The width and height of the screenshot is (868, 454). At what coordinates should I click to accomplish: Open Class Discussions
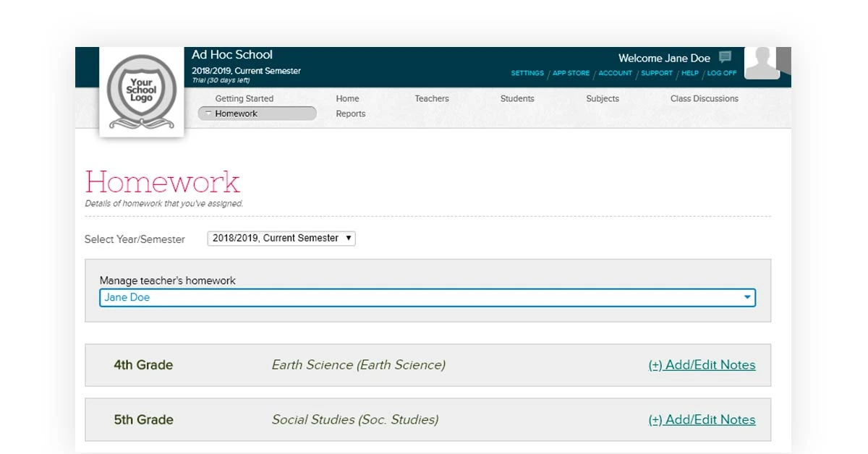pos(703,98)
